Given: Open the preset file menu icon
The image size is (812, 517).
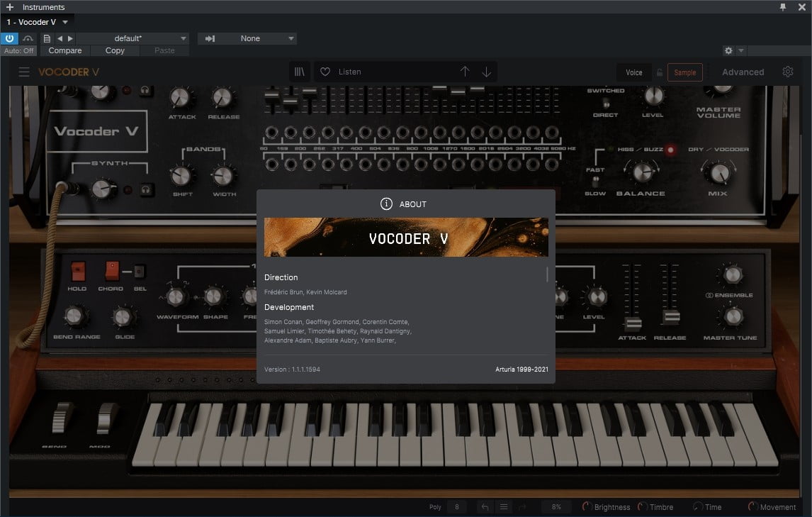Looking at the screenshot, I should coord(47,38).
